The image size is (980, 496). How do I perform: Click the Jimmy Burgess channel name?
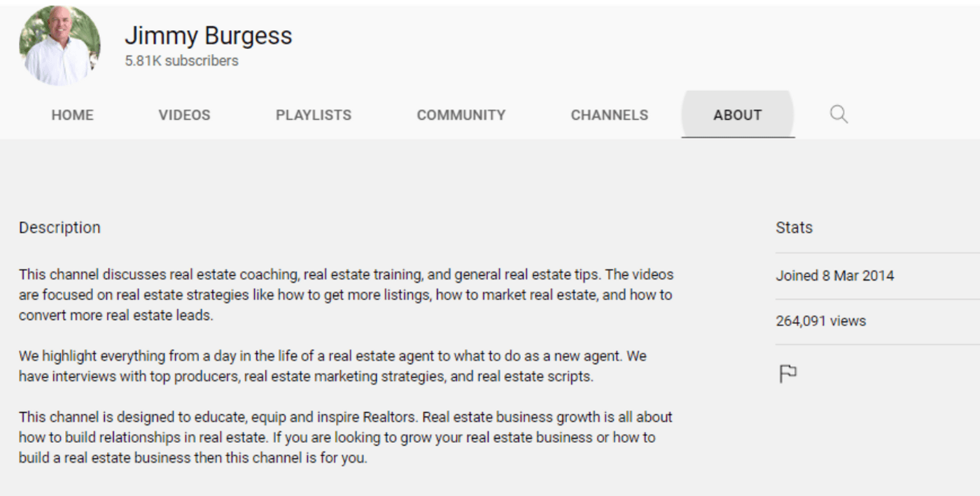[208, 36]
